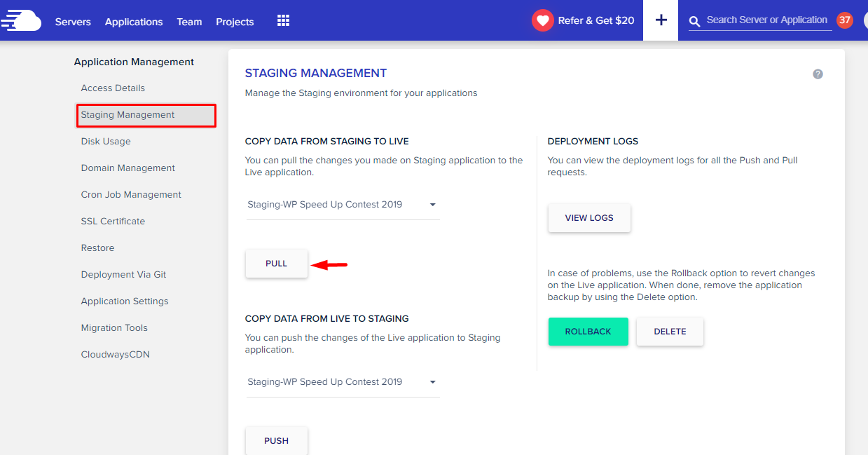Click the DELETE backup button
The height and width of the screenshot is (455, 868).
tap(670, 332)
